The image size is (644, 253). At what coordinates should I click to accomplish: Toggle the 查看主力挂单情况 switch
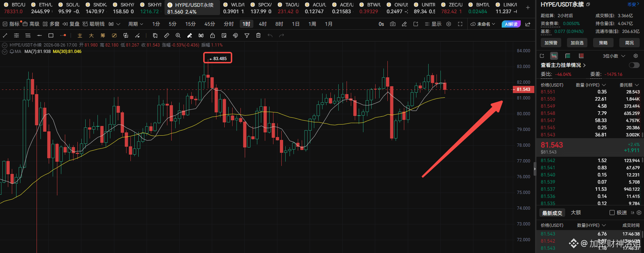click(x=634, y=65)
